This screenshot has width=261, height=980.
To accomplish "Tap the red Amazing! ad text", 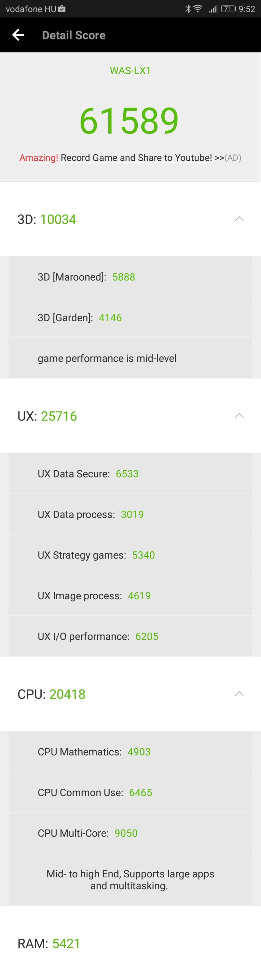I will click(39, 157).
